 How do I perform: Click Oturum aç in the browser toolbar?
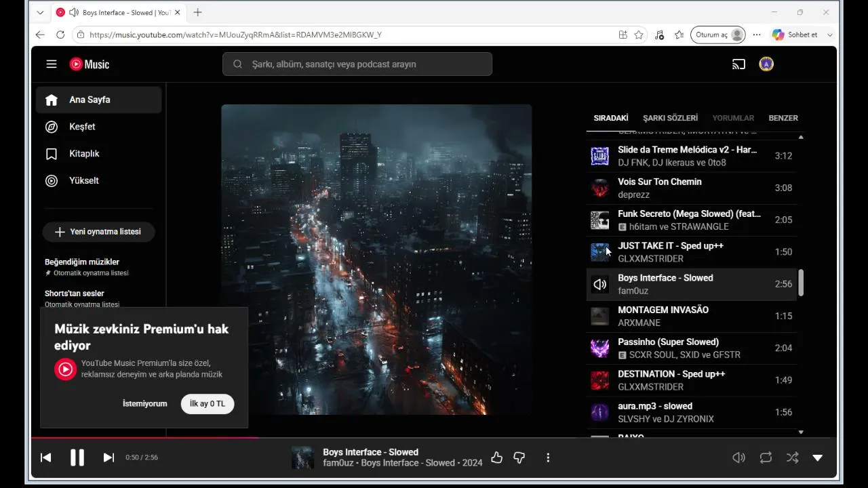(718, 35)
